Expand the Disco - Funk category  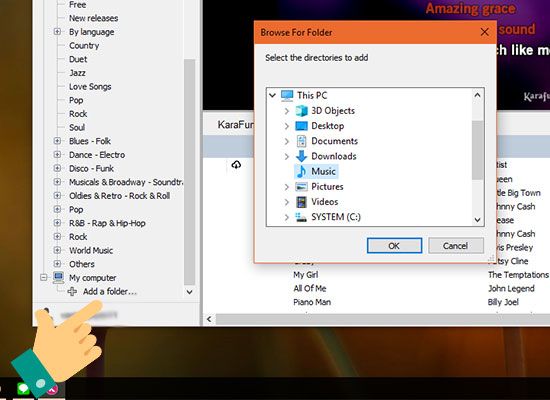click(x=57, y=168)
